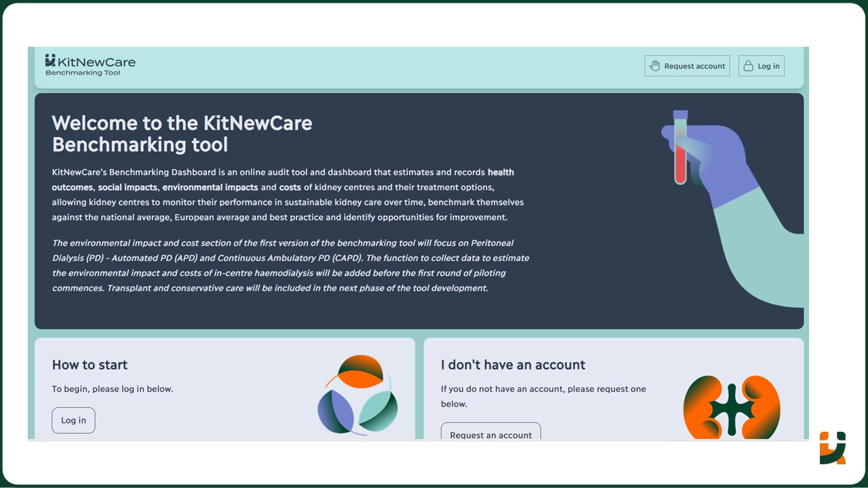Open Request account from the header
This screenshot has height=488, width=868.
(687, 66)
